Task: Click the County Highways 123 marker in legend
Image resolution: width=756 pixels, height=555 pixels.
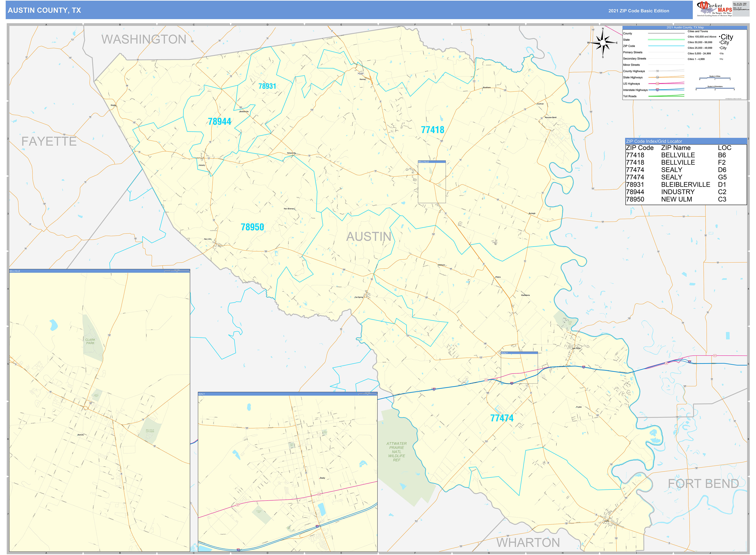Action: [x=658, y=71]
